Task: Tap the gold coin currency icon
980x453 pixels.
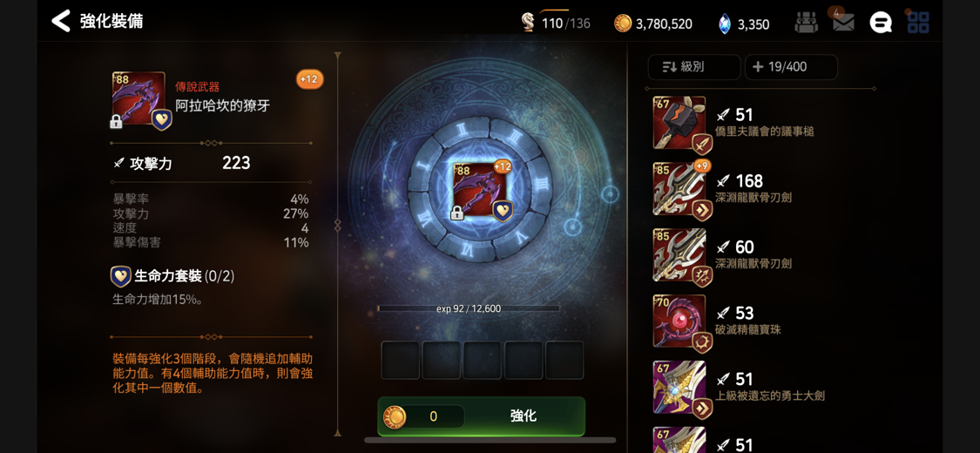Action: 623,24
